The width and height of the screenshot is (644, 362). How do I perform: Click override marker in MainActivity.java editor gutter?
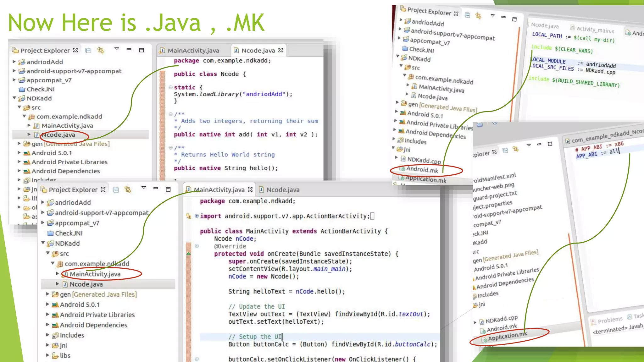pos(189,253)
